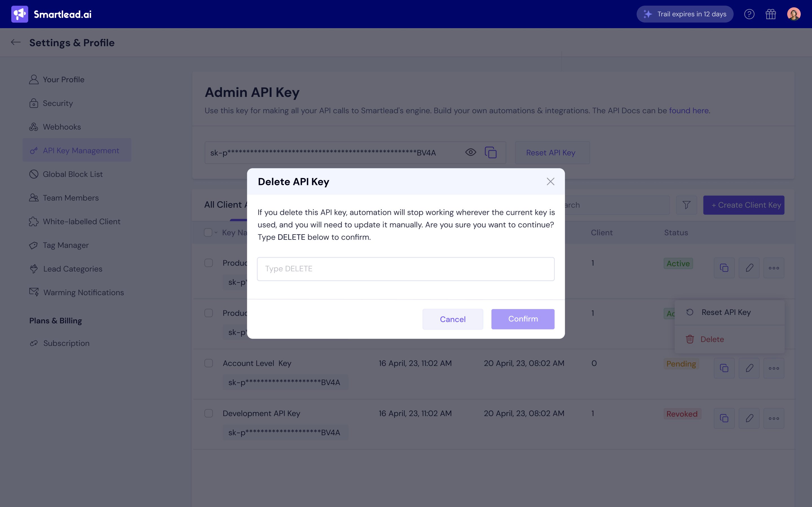Check the Account Level Key checkbox

(209, 363)
